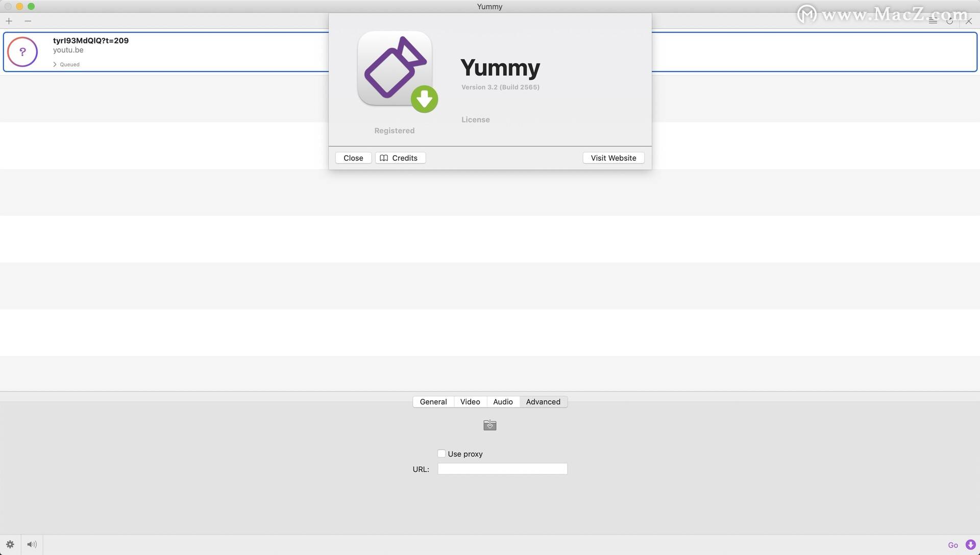Click the question mark icon on queued item

click(x=23, y=51)
